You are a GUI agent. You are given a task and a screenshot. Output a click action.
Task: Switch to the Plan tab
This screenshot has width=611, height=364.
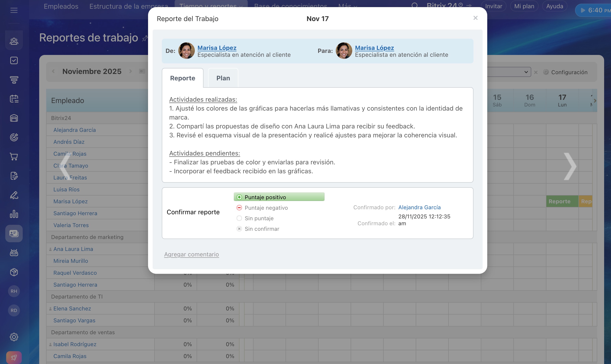click(223, 78)
